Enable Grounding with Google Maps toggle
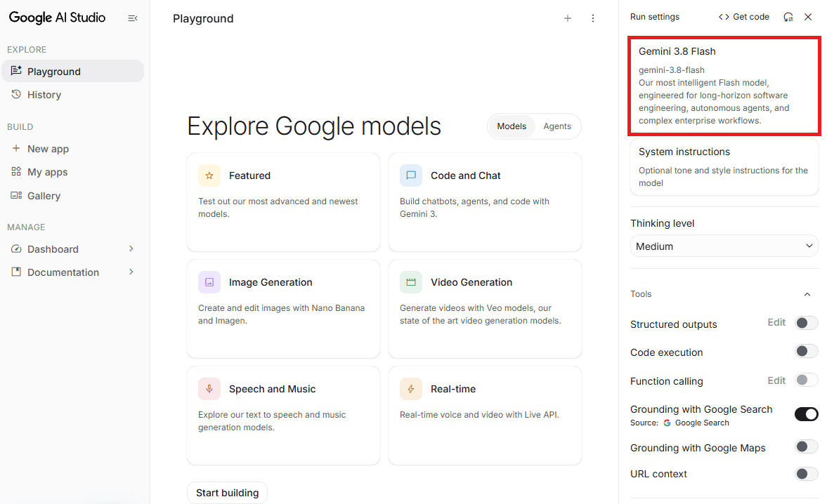The height and width of the screenshot is (504, 827). coord(807,446)
